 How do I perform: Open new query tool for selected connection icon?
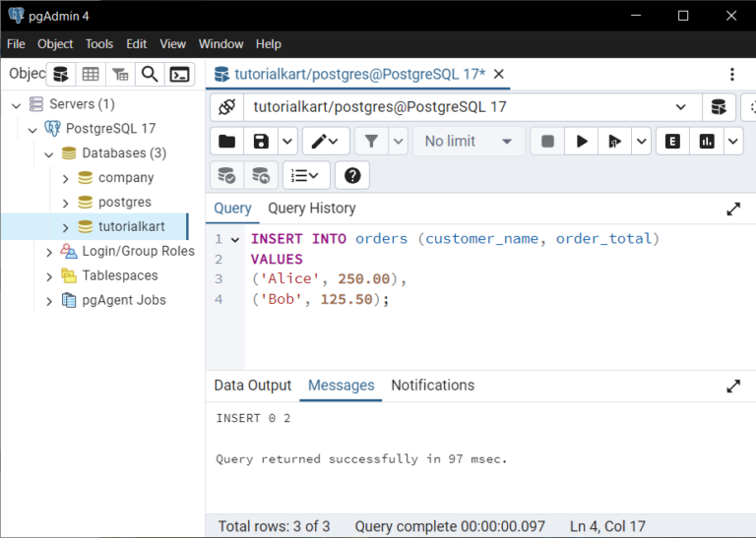coord(719,107)
